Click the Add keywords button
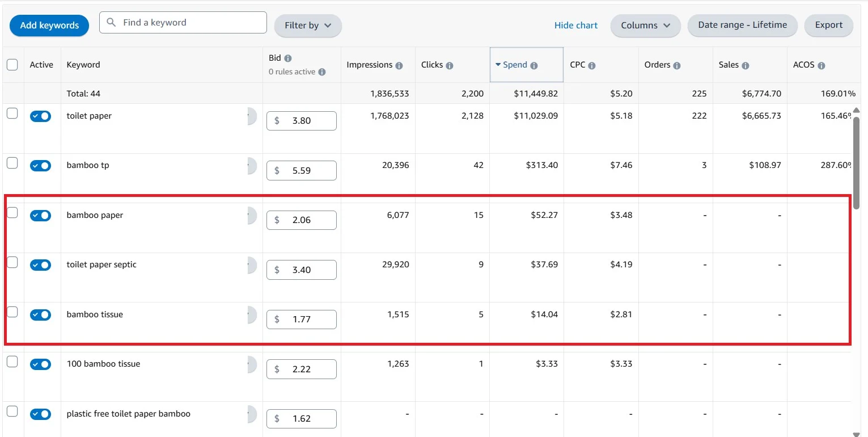This screenshot has height=437, width=868. pyautogui.click(x=49, y=26)
